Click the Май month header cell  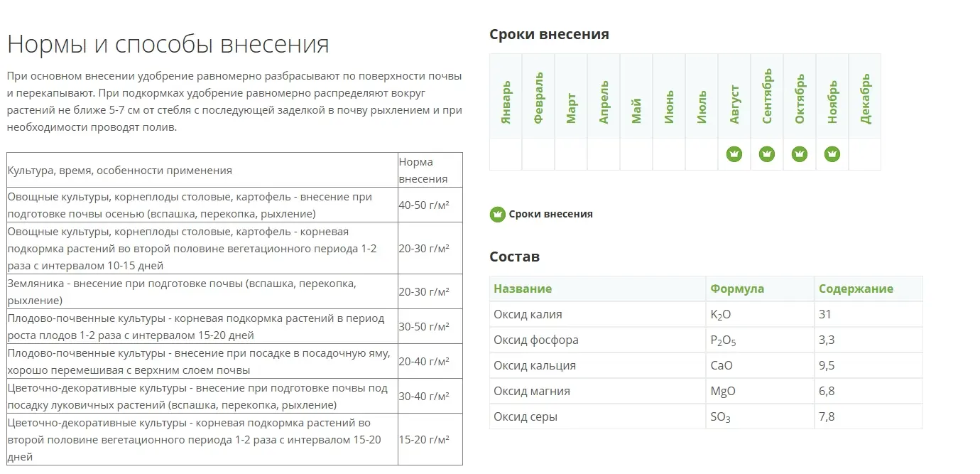(636, 97)
